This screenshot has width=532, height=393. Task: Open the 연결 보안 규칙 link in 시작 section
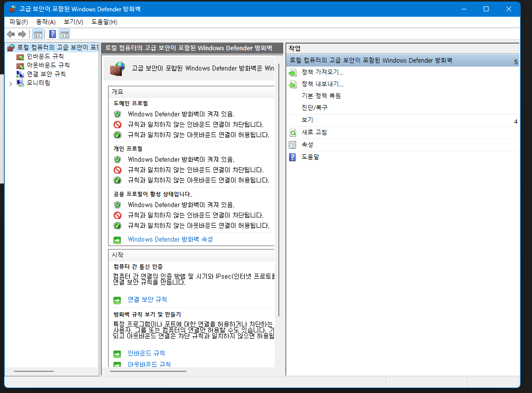point(147,299)
